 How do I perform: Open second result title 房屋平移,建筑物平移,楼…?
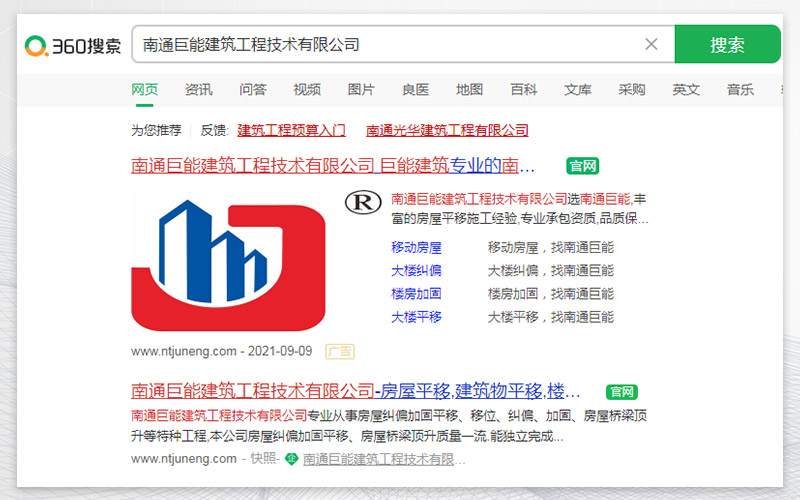pyautogui.click(x=355, y=391)
